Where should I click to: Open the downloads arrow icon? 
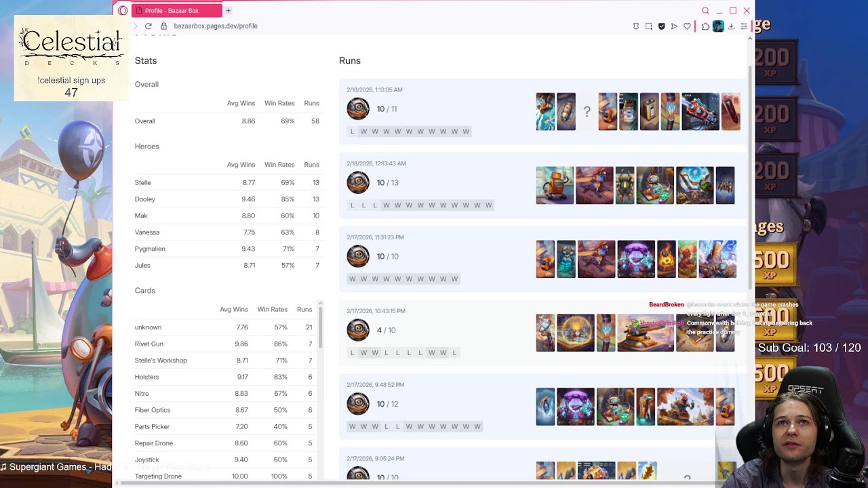[x=731, y=26]
